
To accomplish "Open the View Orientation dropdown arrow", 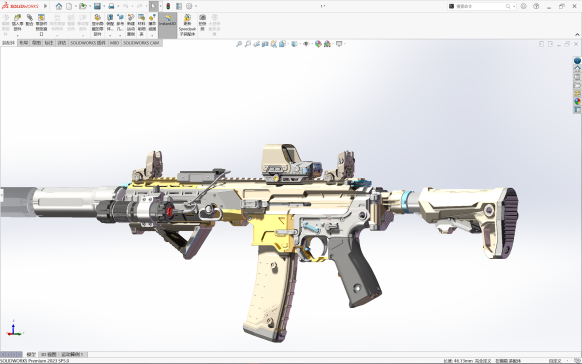I will 287,44.
